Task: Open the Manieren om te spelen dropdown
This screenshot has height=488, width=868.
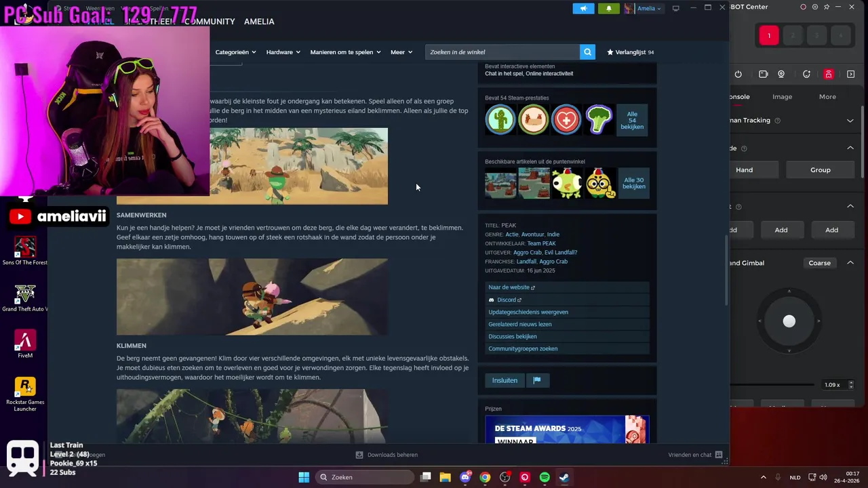Action: 345,52
